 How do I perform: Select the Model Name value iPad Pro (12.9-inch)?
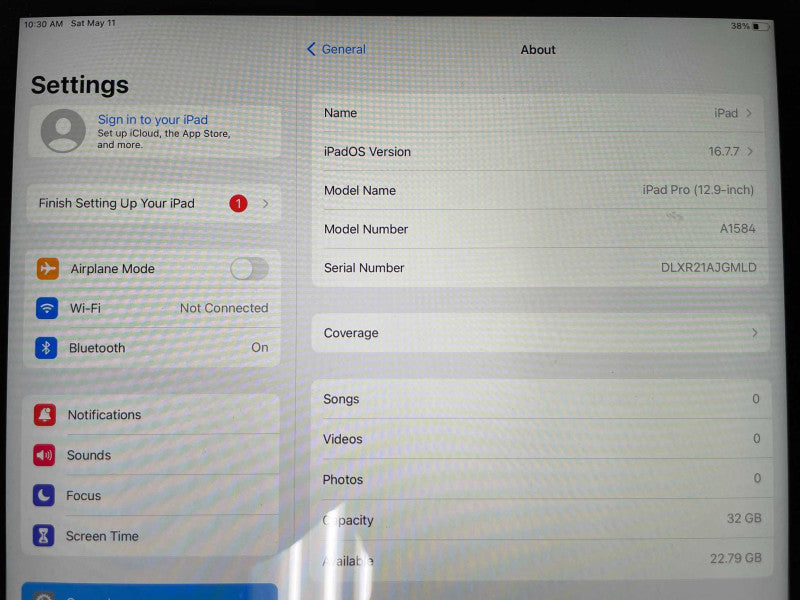tap(698, 190)
